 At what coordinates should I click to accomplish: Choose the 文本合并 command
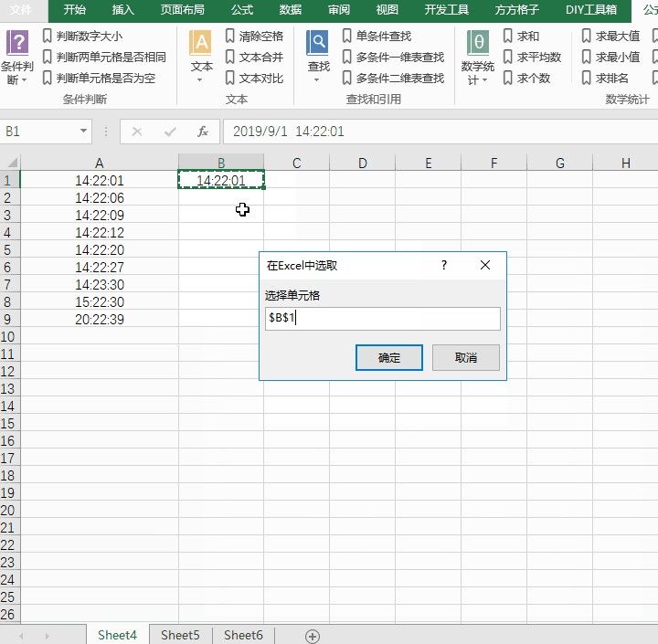(254, 57)
